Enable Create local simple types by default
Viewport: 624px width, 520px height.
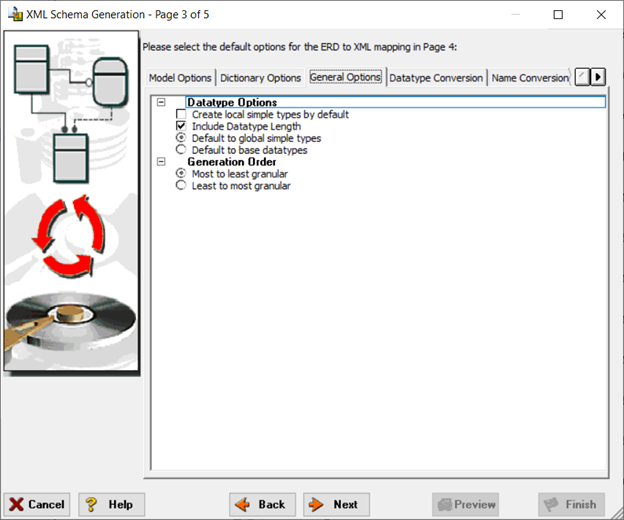pos(181,115)
